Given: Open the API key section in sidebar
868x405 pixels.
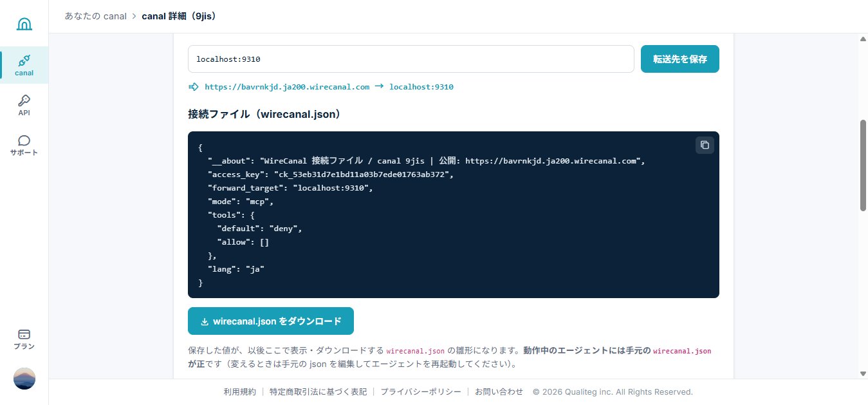Looking at the screenshot, I should (24, 105).
